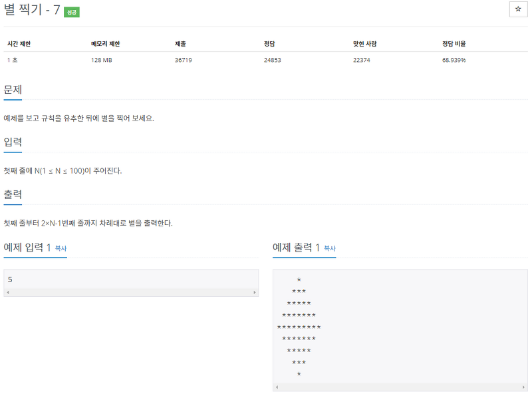Viewport: 532px width, 398px height.
Task: Copy example output 1 via 복사 link
Action: pyautogui.click(x=330, y=248)
